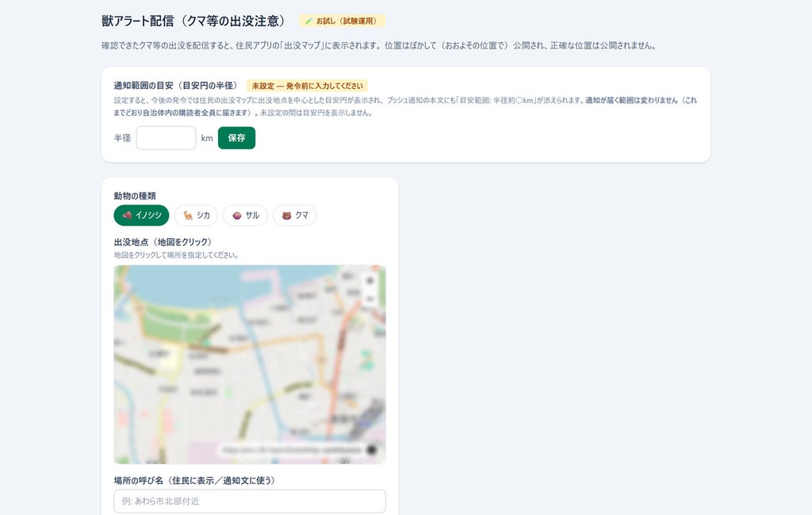Image resolution: width=812 pixels, height=515 pixels.
Task: Zoom out on the sighting location map
Action: (x=370, y=299)
